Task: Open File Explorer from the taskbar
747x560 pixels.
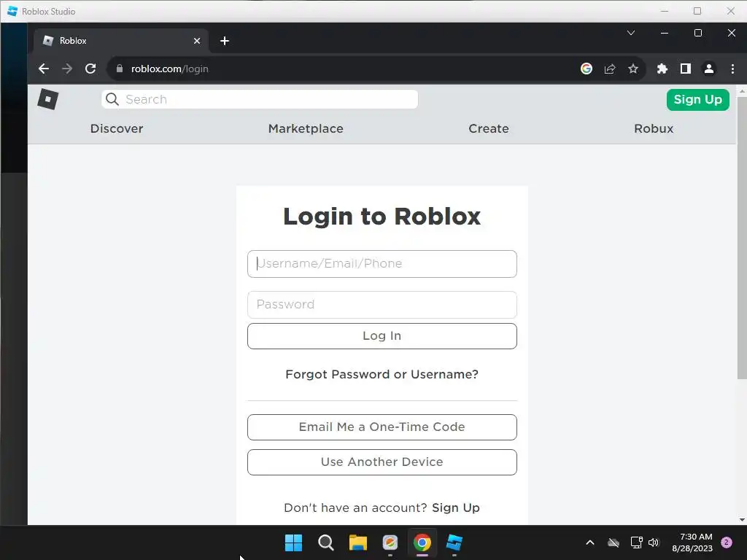Action: click(357, 542)
